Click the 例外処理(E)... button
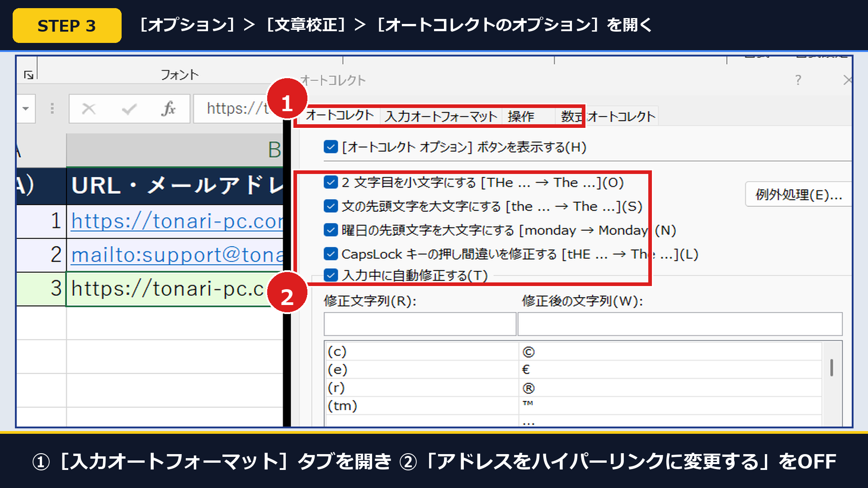The height and width of the screenshot is (488, 868). (798, 195)
